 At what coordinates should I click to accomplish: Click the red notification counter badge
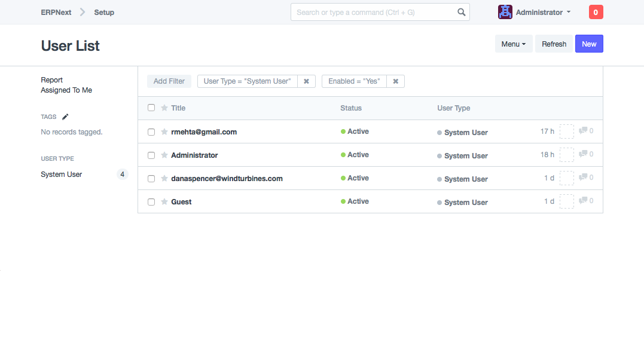tap(596, 11)
